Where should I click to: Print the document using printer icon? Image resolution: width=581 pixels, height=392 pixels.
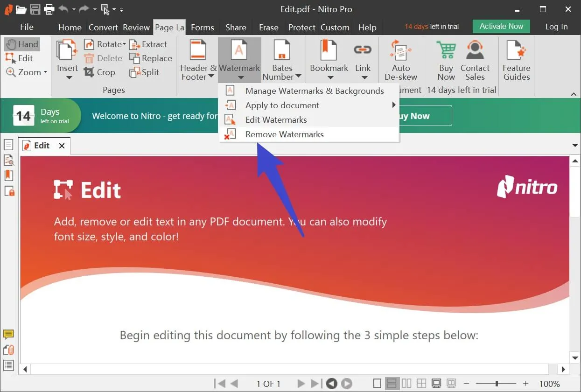pyautogui.click(x=49, y=9)
